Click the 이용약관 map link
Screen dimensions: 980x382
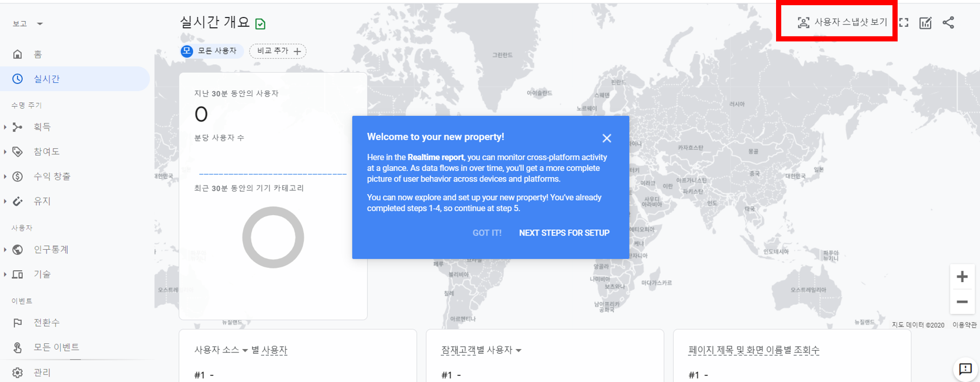pyautogui.click(x=964, y=325)
